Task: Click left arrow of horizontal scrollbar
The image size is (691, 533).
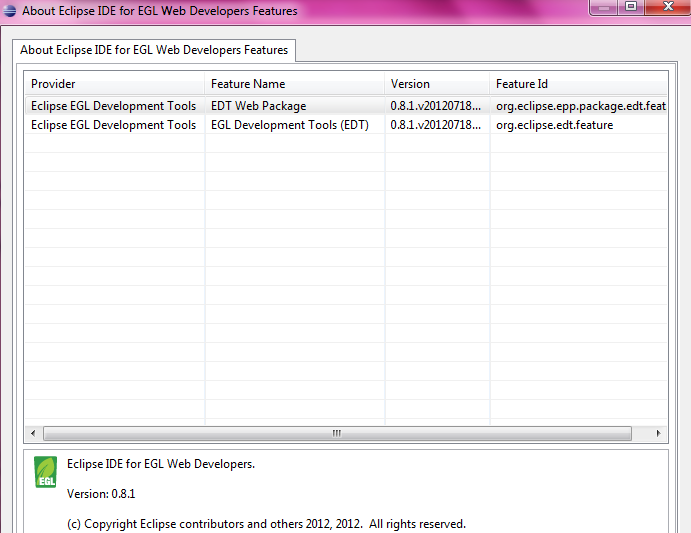Action: (x=33, y=433)
